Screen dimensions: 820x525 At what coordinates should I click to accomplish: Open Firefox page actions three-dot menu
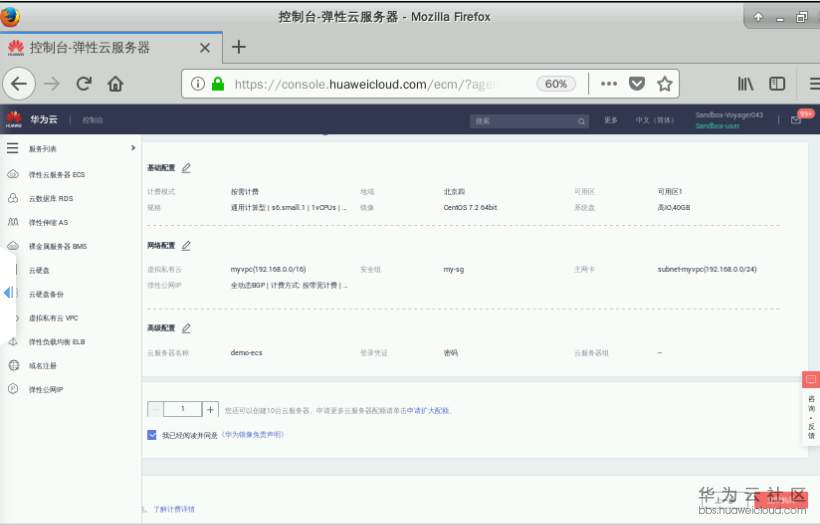click(x=609, y=84)
